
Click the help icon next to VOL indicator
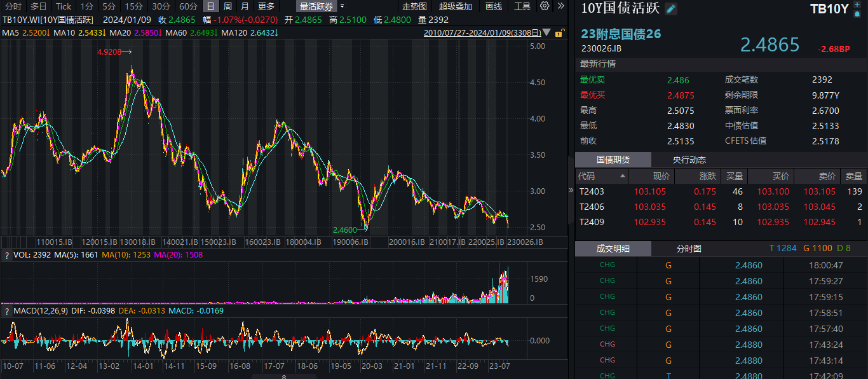6,256
